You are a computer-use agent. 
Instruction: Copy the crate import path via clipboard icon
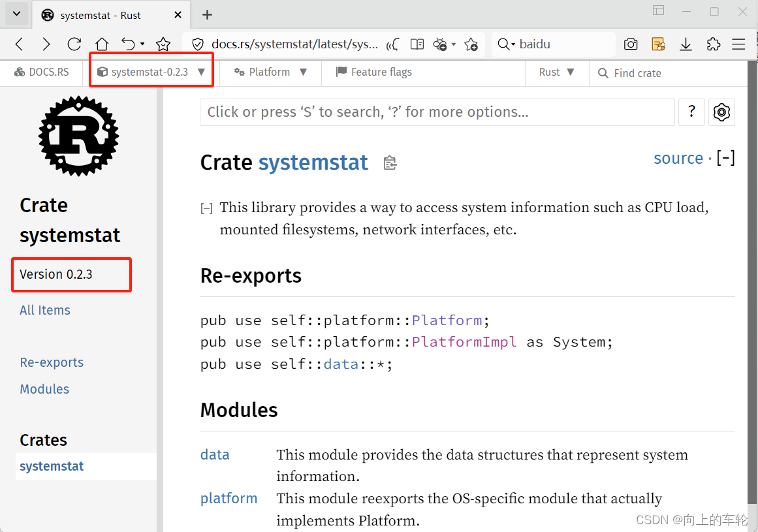pyautogui.click(x=390, y=163)
